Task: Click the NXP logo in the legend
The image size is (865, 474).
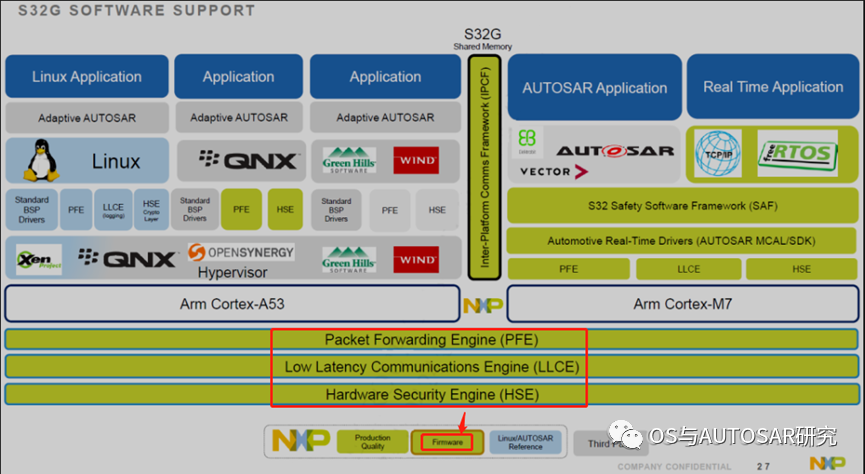Action: tap(301, 440)
